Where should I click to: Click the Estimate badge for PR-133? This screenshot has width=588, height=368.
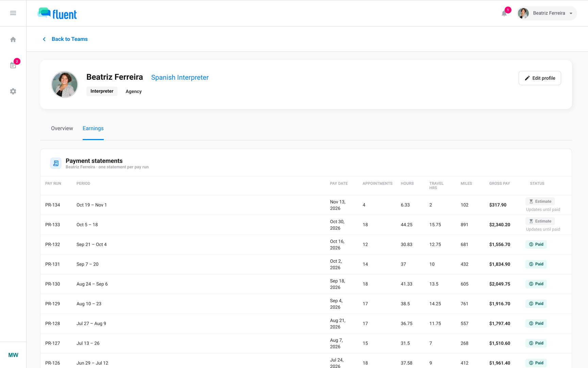(540, 221)
